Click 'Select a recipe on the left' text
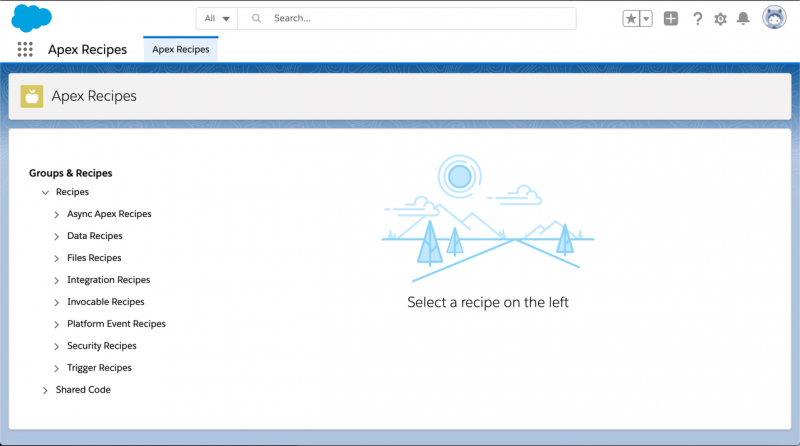800x446 pixels. tap(488, 302)
